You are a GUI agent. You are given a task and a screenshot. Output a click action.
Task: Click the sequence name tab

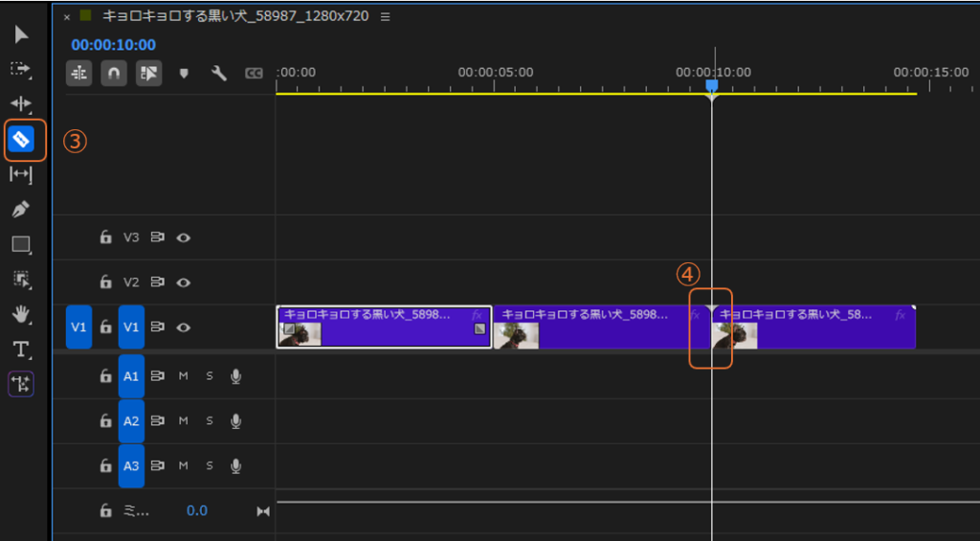[234, 16]
